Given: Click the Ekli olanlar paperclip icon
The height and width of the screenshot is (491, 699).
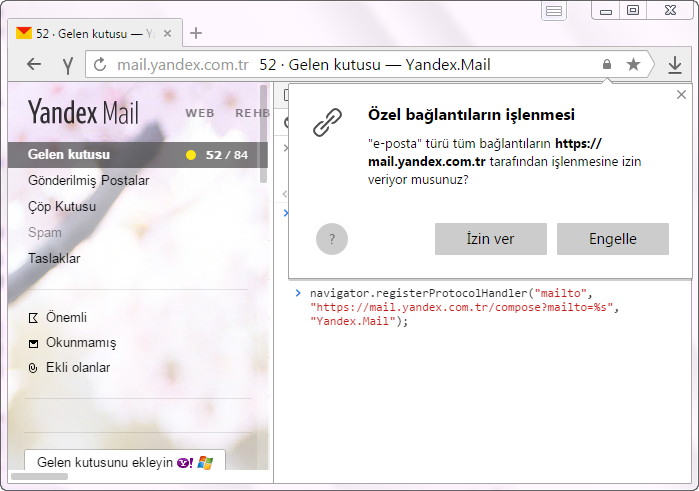Looking at the screenshot, I should (x=33, y=368).
